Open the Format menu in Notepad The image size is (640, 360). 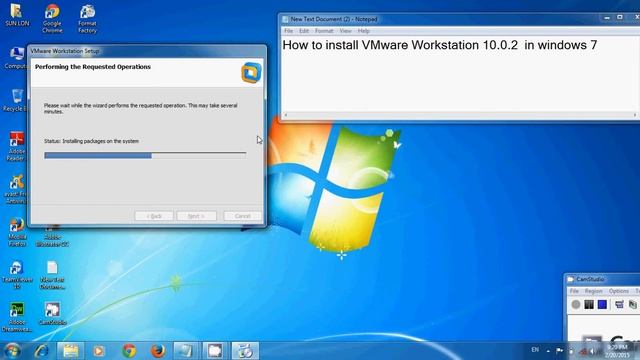point(324,31)
